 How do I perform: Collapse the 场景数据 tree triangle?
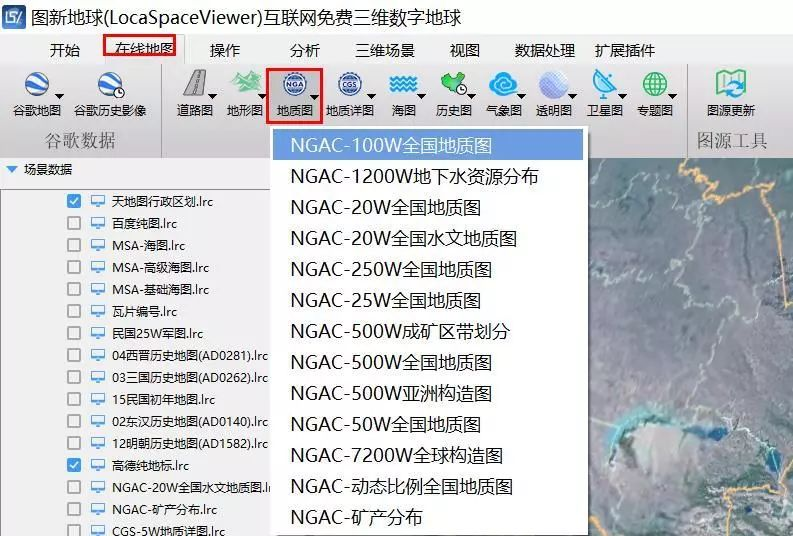pyautogui.click(x=12, y=170)
